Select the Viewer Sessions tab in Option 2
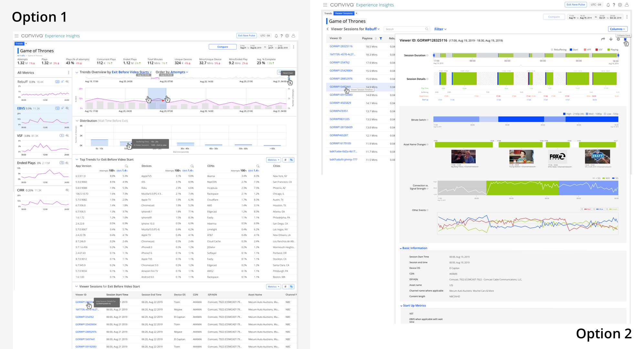644x349 pixels. point(344,14)
